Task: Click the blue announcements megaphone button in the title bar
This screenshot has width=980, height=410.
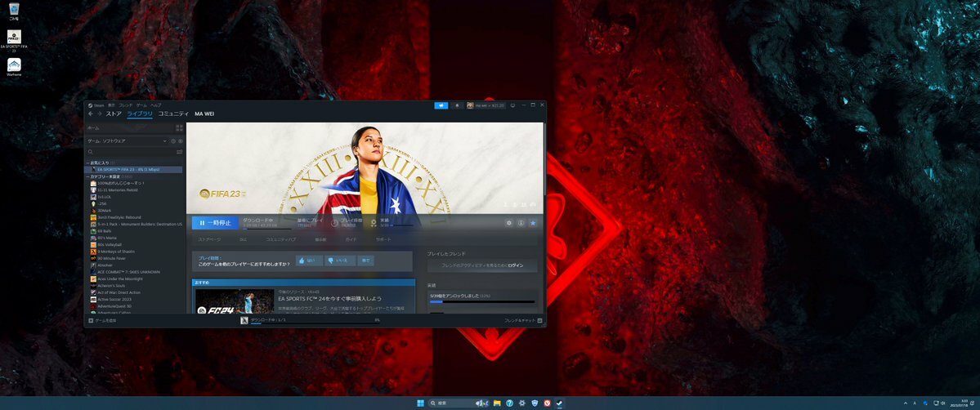Action: tap(441, 105)
